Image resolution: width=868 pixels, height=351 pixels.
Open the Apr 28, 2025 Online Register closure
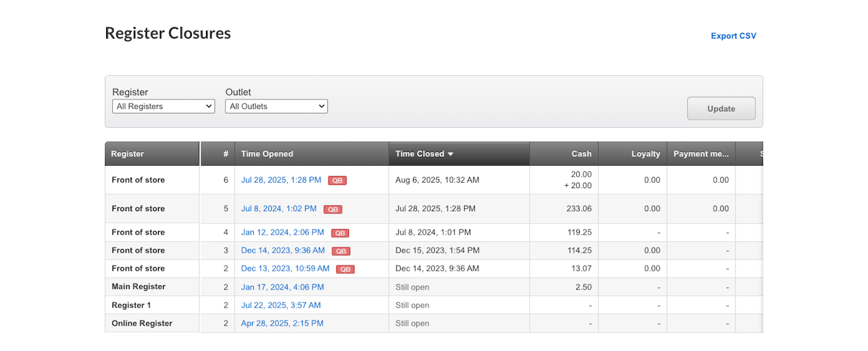pos(281,323)
